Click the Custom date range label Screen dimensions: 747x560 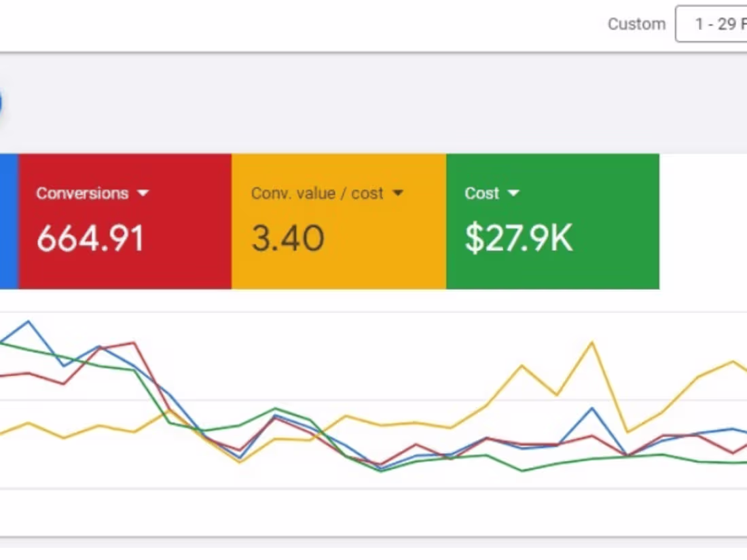click(x=636, y=24)
